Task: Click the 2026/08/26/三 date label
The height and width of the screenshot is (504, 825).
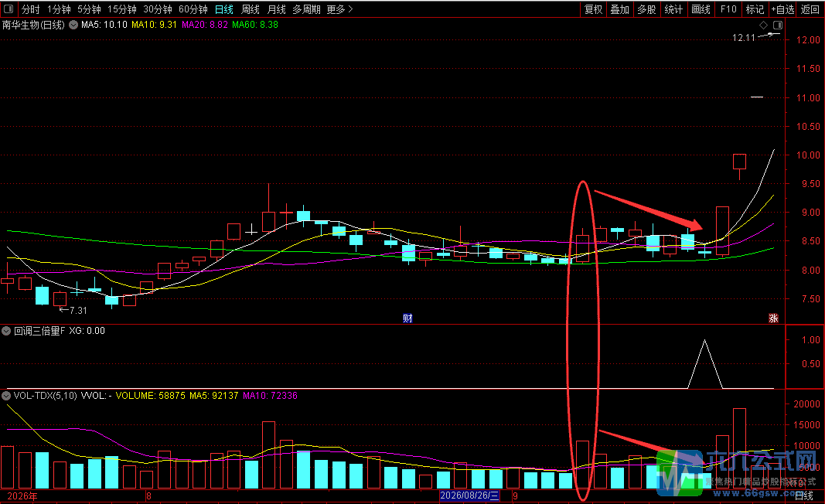Action: [x=469, y=495]
